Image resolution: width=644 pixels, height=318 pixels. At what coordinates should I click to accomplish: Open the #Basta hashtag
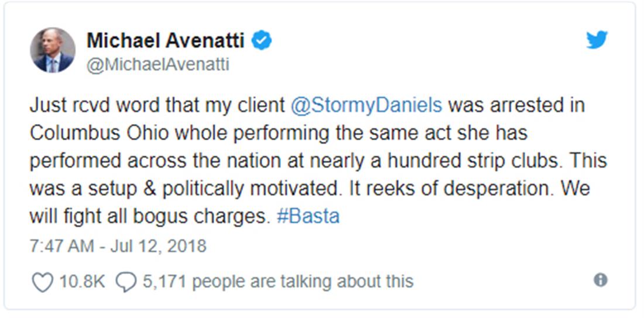[307, 217]
